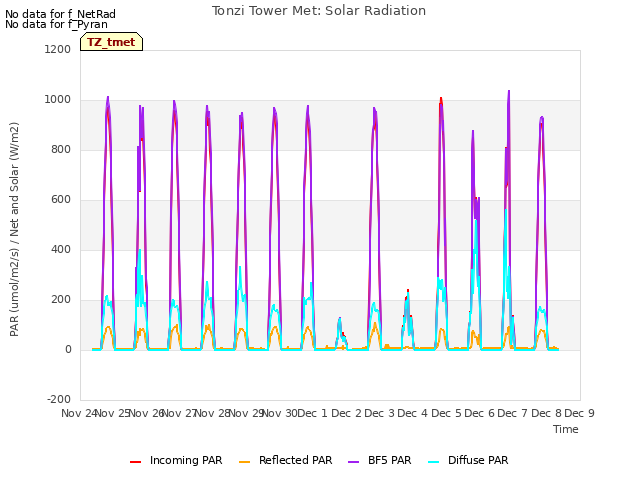Click the TZ_tmet label box

(111, 42)
